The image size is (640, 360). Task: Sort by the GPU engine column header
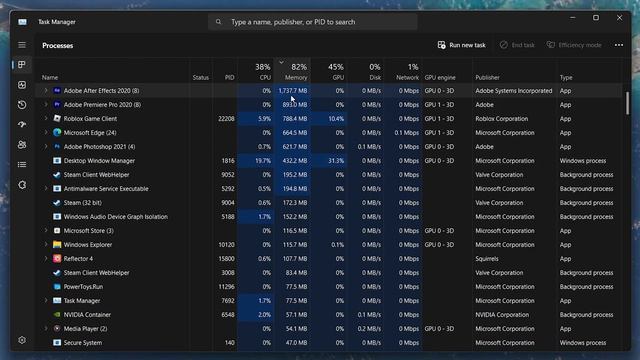click(x=440, y=78)
